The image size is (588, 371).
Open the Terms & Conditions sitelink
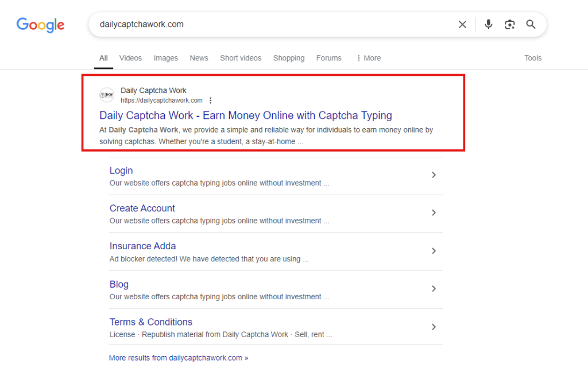click(x=151, y=322)
